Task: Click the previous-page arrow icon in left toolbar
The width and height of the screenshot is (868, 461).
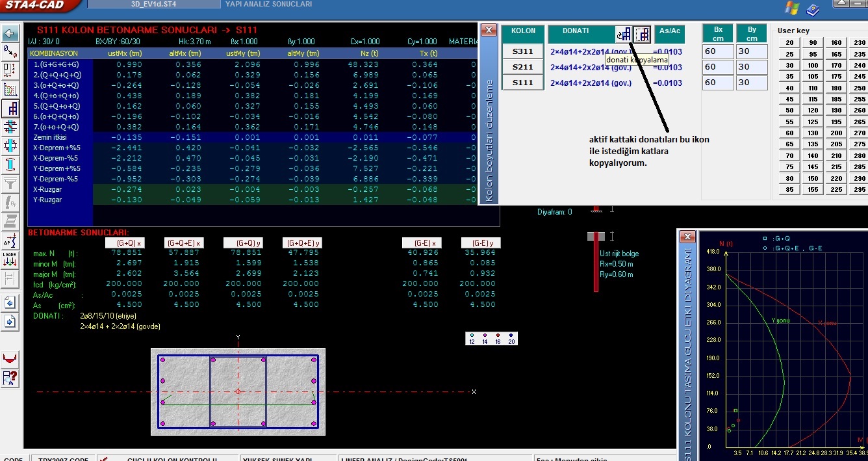Action: 10,302
